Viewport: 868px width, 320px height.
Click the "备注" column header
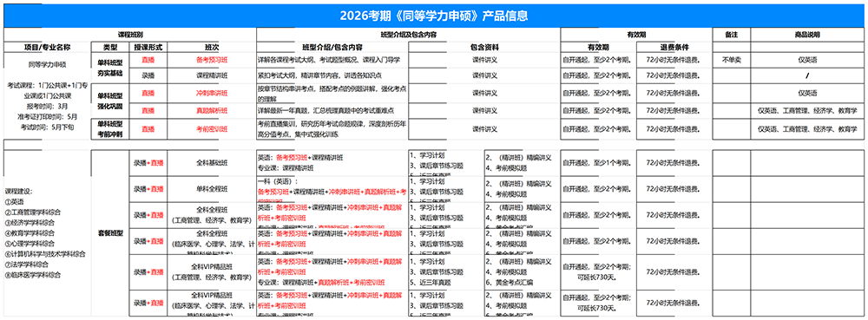pos(731,35)
